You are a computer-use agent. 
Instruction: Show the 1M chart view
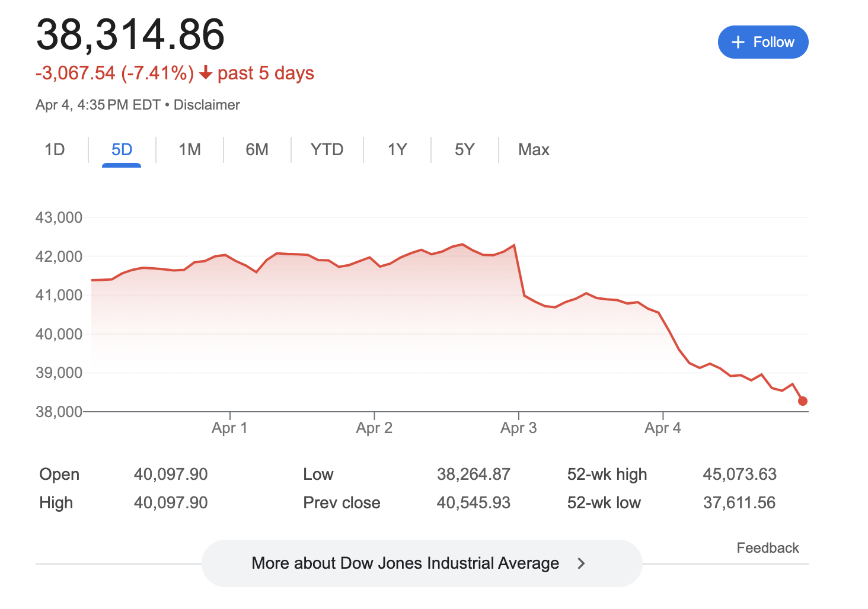(190, 149)
